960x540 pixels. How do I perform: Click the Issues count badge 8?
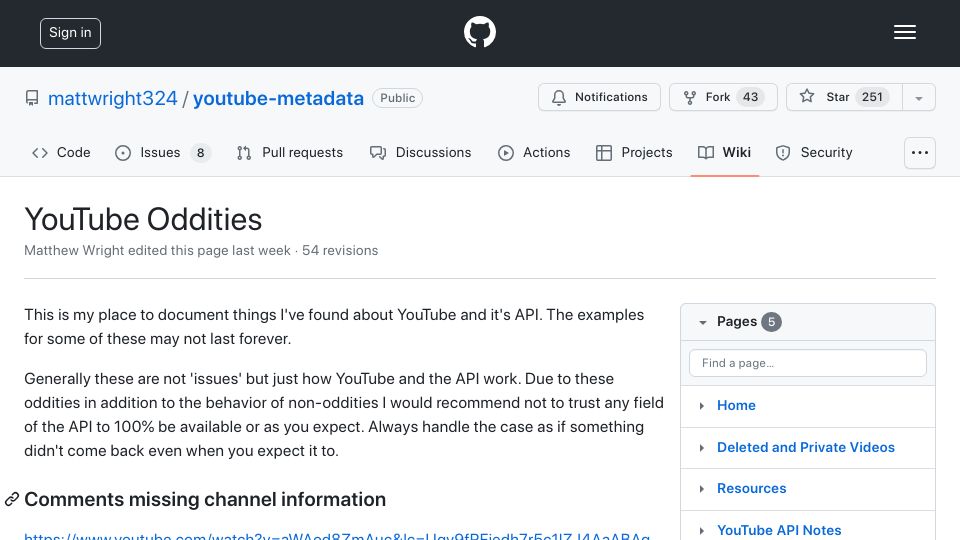tap(200, 152)
